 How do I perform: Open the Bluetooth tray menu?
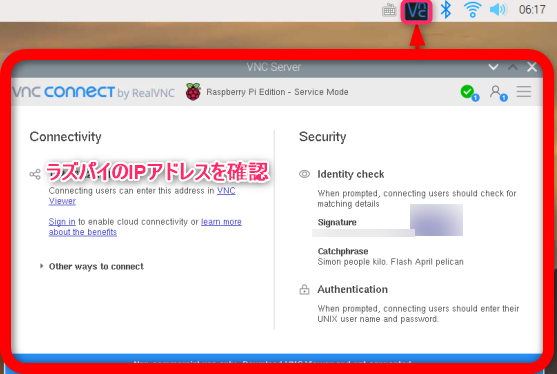(x=445, y=10)
